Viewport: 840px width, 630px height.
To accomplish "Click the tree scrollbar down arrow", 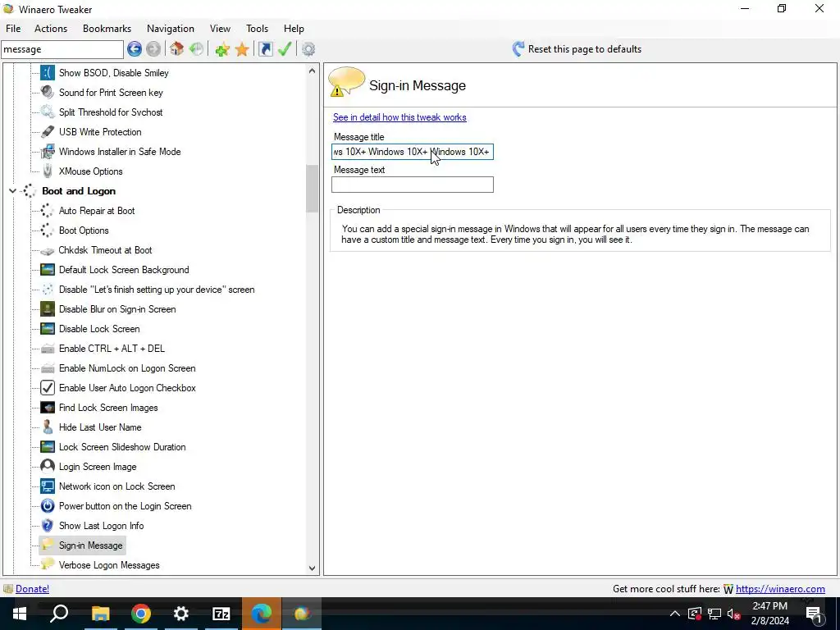I will pyautogui.click(x=313, y=568).
